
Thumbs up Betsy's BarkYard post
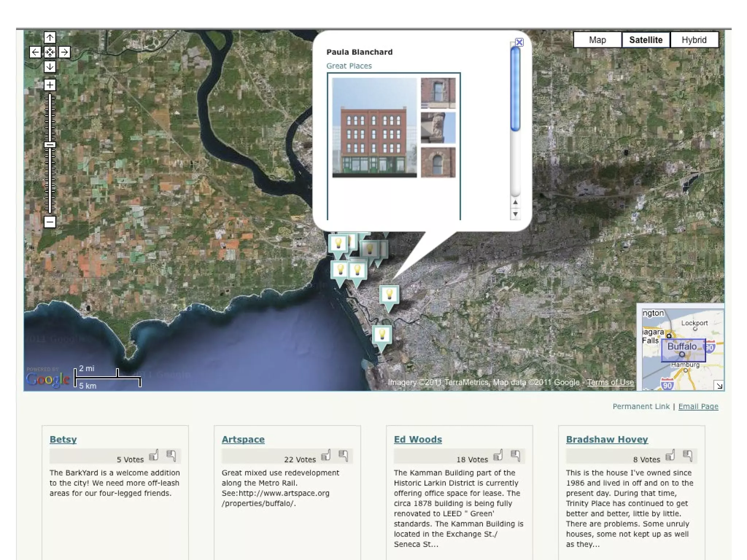coord(154,455)
